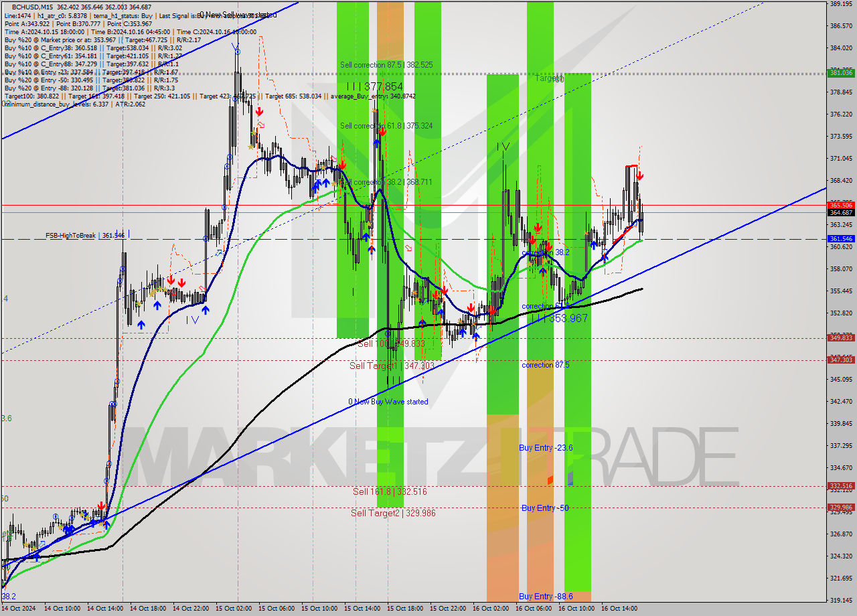Select 'Sell correction 87.5 | 382.525' label
The height and width of the screenshot is (616, 857).
click(386, 65)
